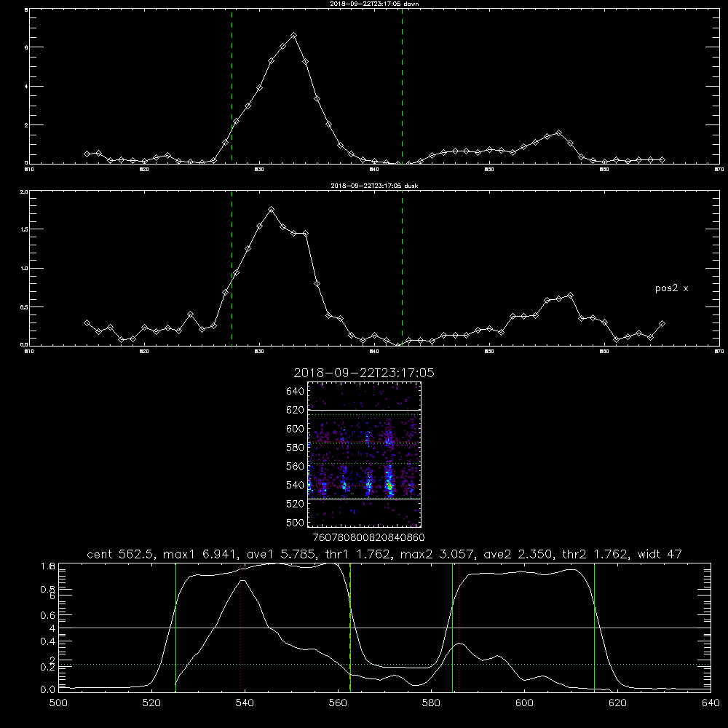Click the 1.5 label on the dusk plot y-axis
The width and height of the screenshot is (728, 728).
coord(24,229)
